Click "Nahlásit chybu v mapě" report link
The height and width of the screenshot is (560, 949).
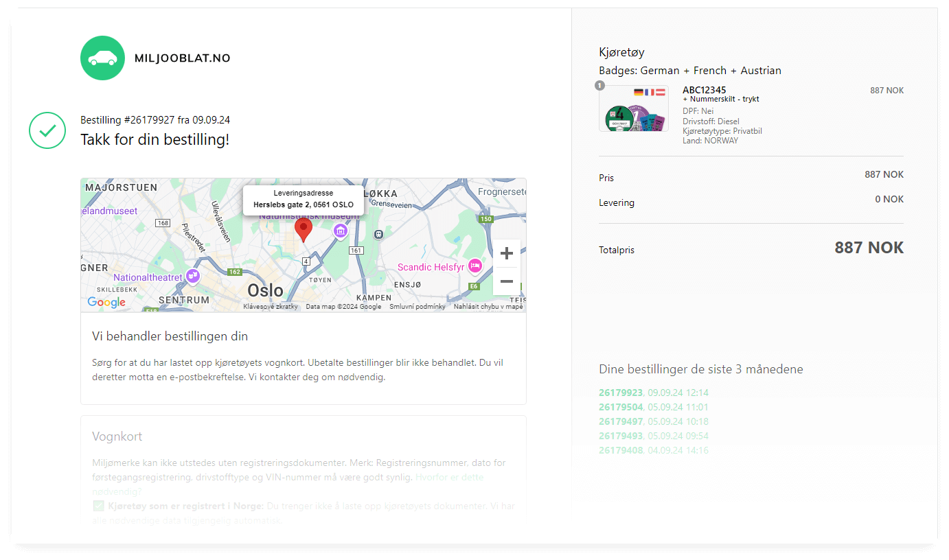pos(488,307)
